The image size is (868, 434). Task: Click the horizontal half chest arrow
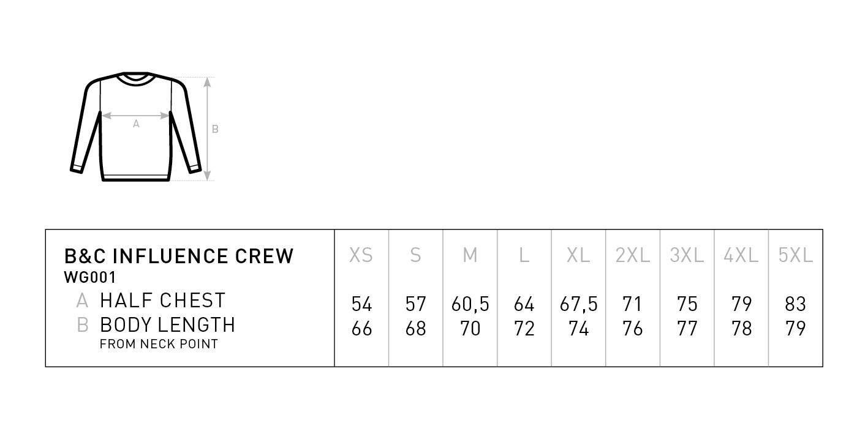tap(136, 114)
